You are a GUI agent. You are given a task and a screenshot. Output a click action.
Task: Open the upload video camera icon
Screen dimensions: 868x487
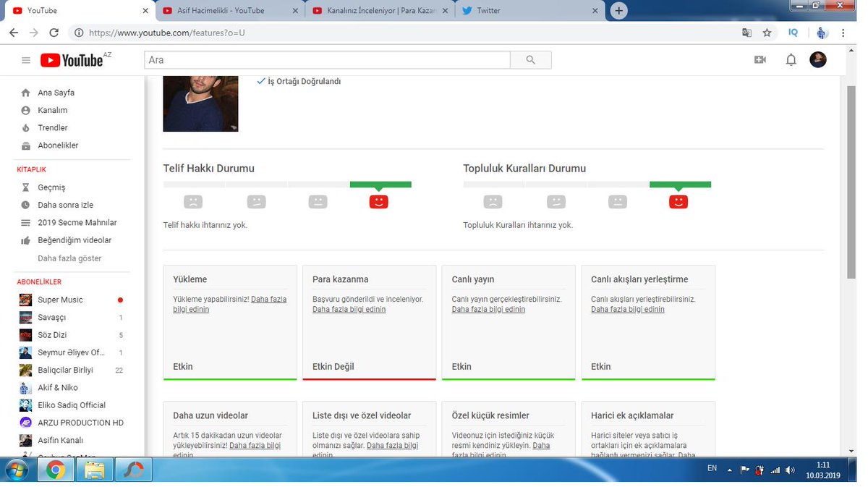tap(759, 60)
